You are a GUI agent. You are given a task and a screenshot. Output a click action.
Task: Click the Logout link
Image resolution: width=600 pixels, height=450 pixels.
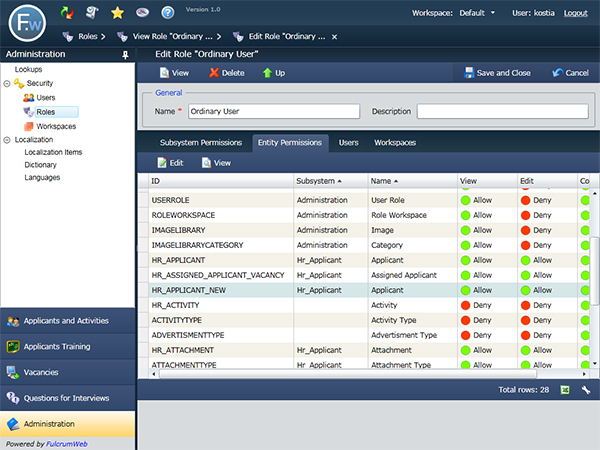(575, 13)
